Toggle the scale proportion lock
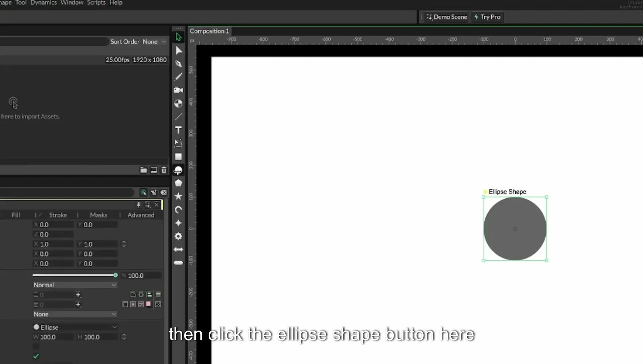 click(x=124, y=244)
